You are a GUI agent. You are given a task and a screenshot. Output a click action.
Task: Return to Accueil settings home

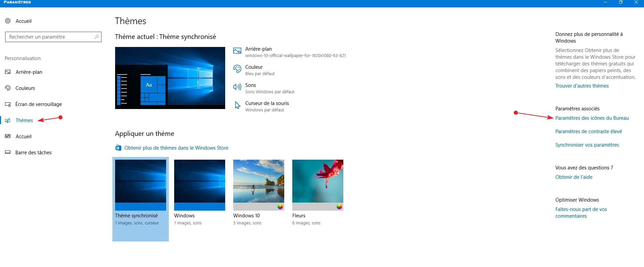23,21
